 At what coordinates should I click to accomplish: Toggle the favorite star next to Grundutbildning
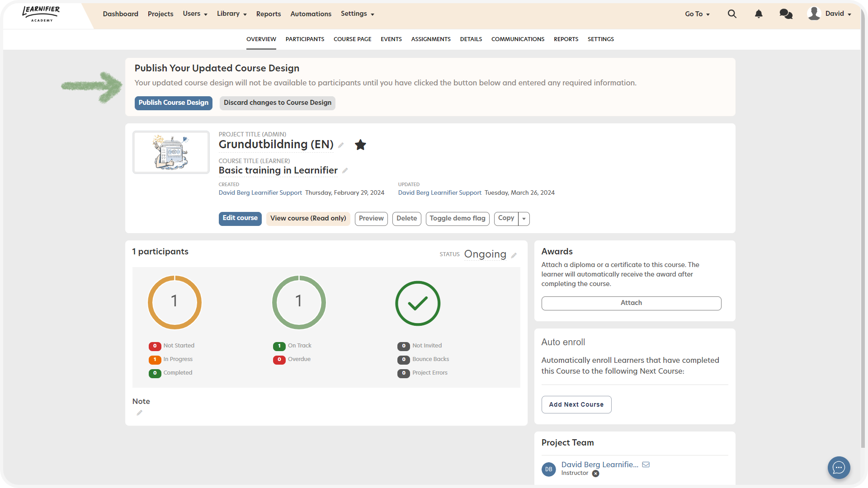click(x=360, y=145)
